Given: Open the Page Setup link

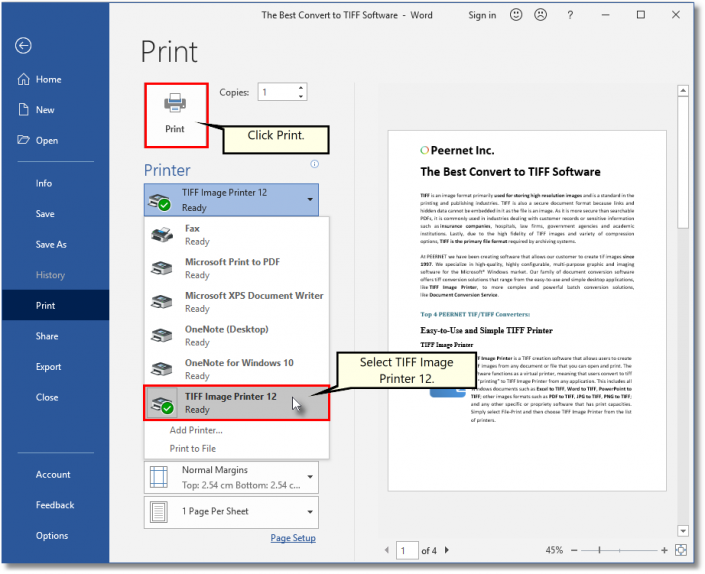Looking at the screenshot, I should [293, 538].
